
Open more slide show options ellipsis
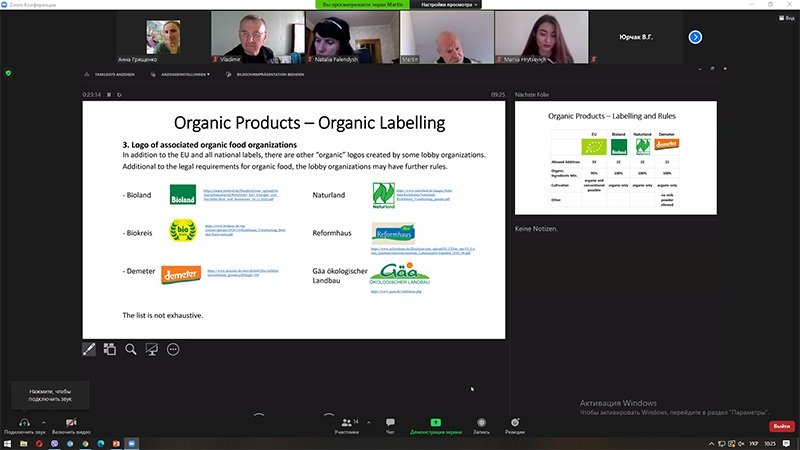pyautogui.click(x=173, y=349)
